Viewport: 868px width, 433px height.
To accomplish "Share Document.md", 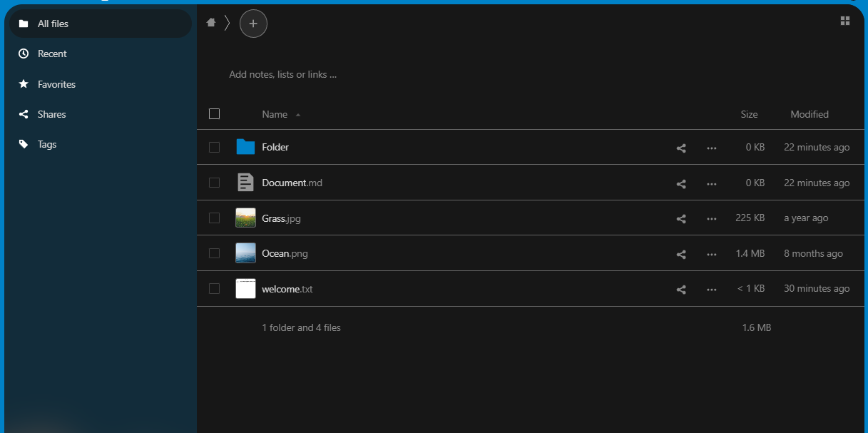I will click(681, 183).
